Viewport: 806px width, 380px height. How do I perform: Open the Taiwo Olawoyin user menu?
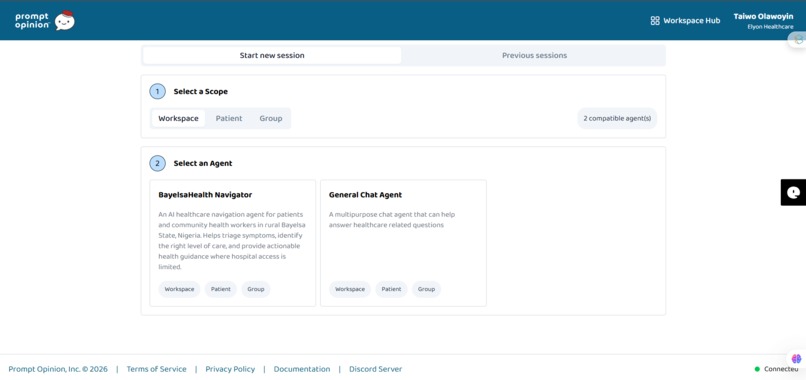tap(763, 21)
